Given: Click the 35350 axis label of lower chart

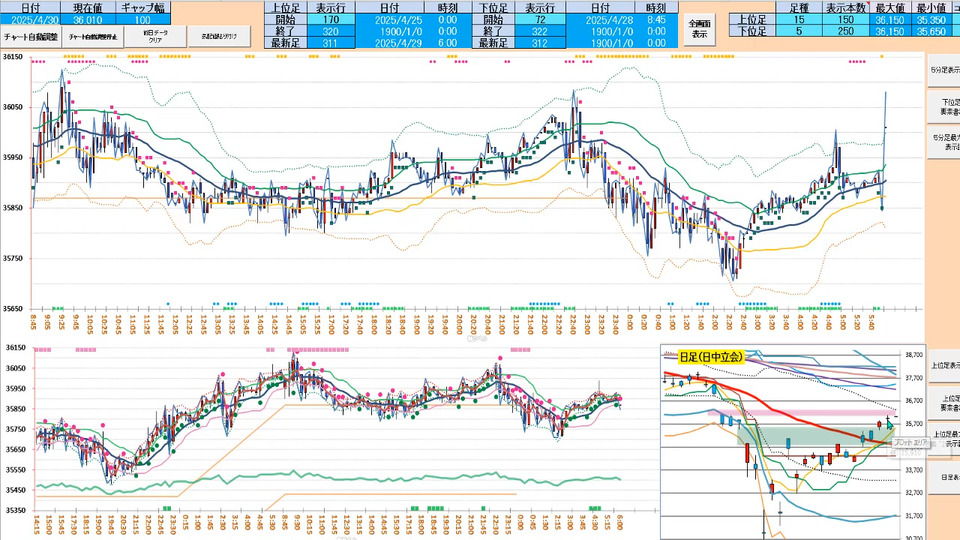Looking at the screenshot, I should [16, 510].
